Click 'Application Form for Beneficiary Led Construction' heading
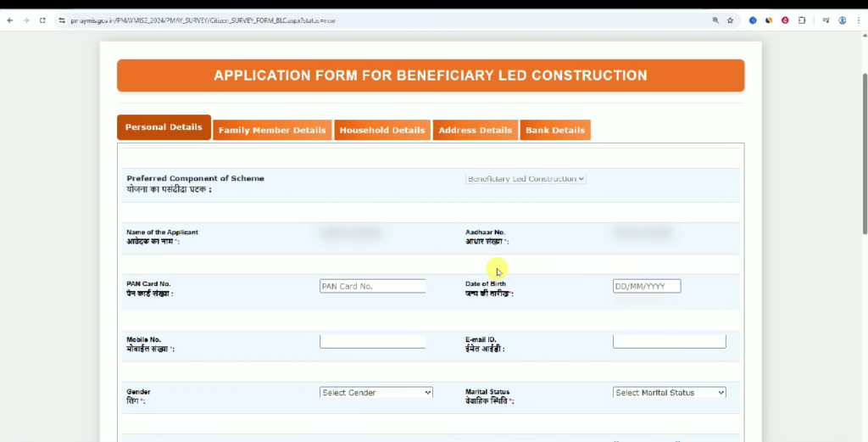This screenshot has height=442, width=868. tap(431, 76)
